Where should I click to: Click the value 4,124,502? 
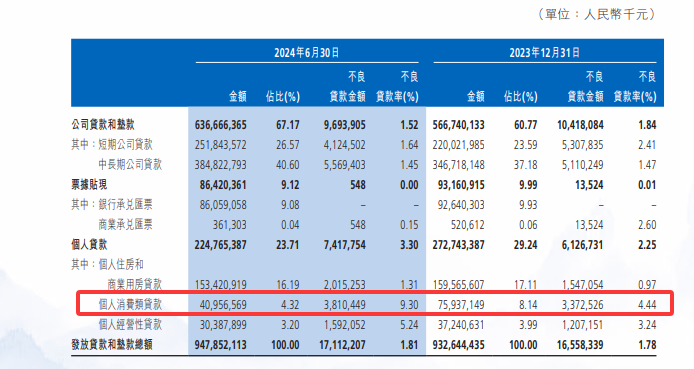[x=345, y=145]
